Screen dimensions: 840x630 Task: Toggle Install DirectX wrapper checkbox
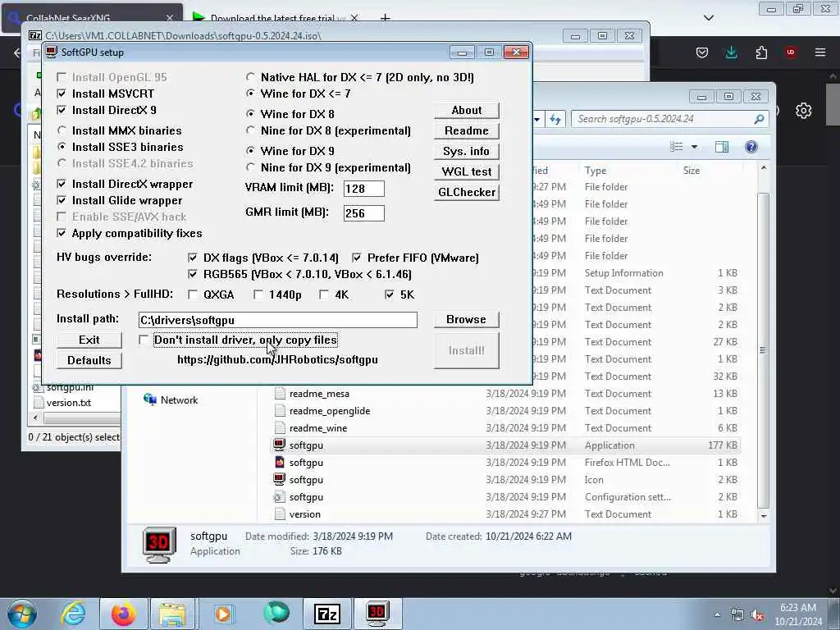pos(62,184)
